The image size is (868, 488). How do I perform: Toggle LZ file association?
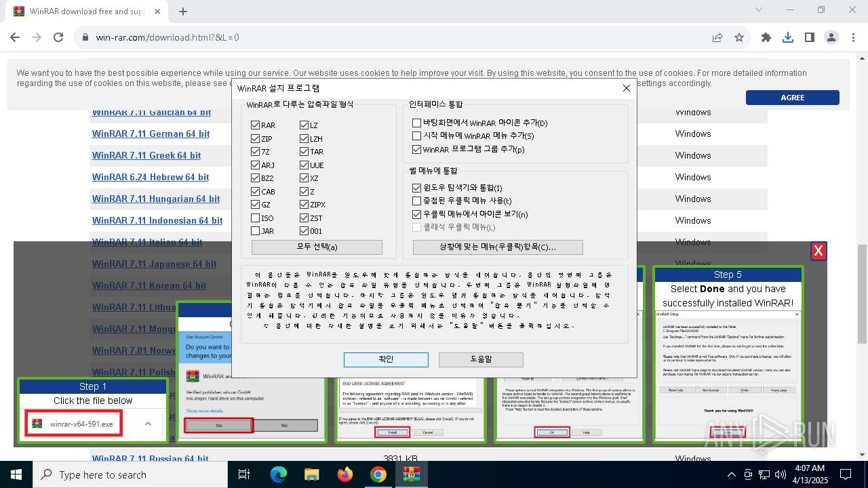(x=304, y=125)
